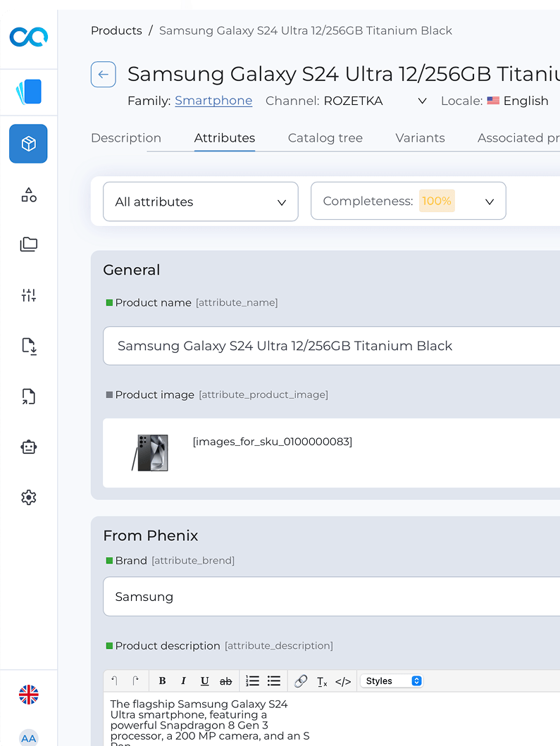Toggle strikethrough formatting in the description editor
The height and width of the screenshot is (746, 560).
(225, 681)
